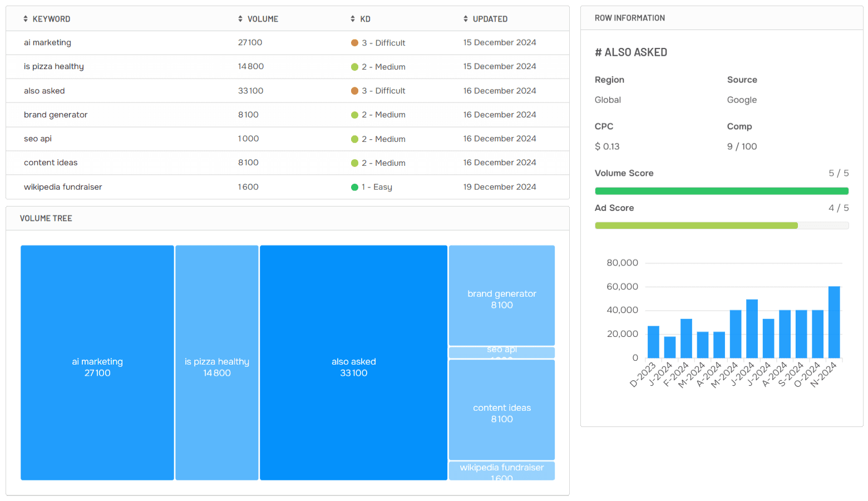Screen dimensions: 868x501
Task: Click the 33100 volume value in table
Action: [250, 91]
